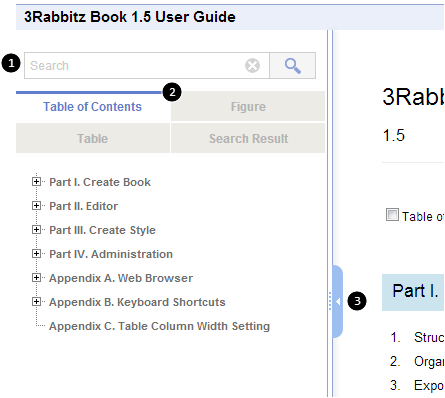Clear the search field with the X icon
This screenshot has height=398, width=445.
(x=252, y=66)
